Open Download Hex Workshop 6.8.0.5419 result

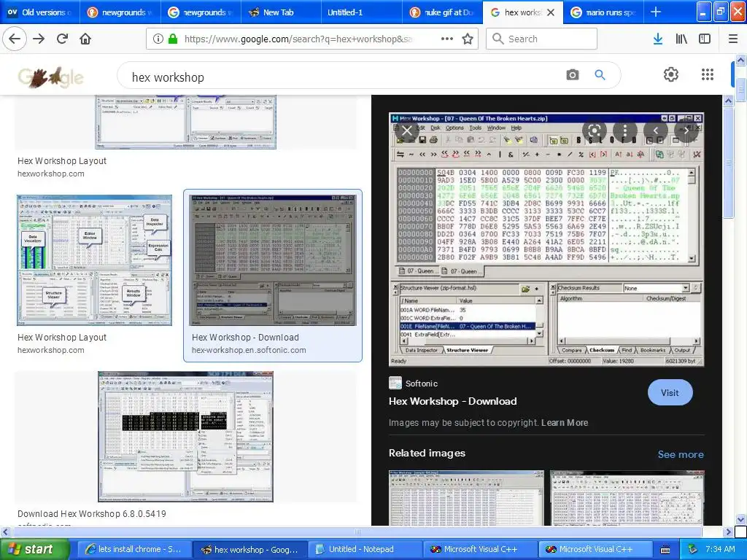pos(92,514)
